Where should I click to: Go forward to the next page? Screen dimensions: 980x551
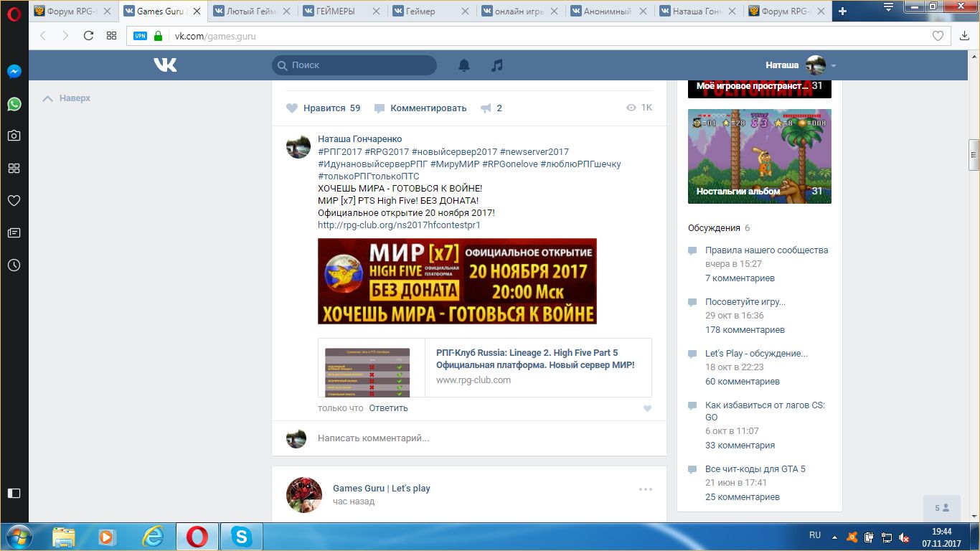[65, 36]
